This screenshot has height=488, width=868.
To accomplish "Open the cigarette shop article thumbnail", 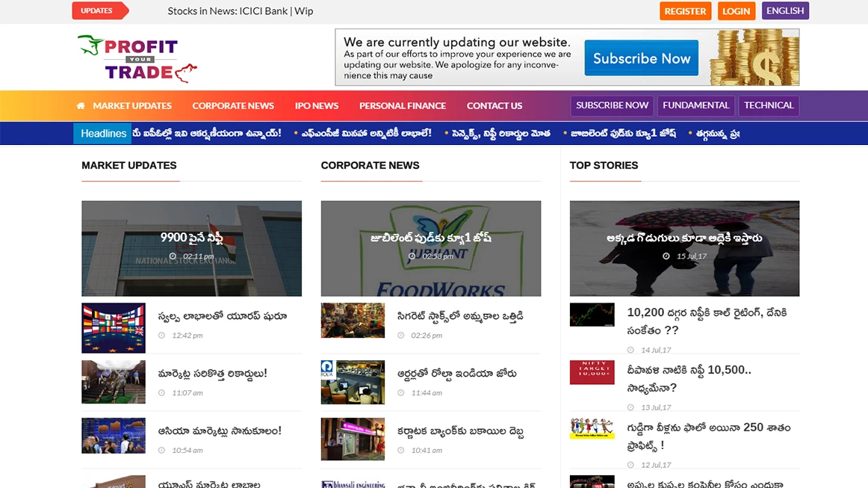I will pyautogui.click(x=353, y=320).
